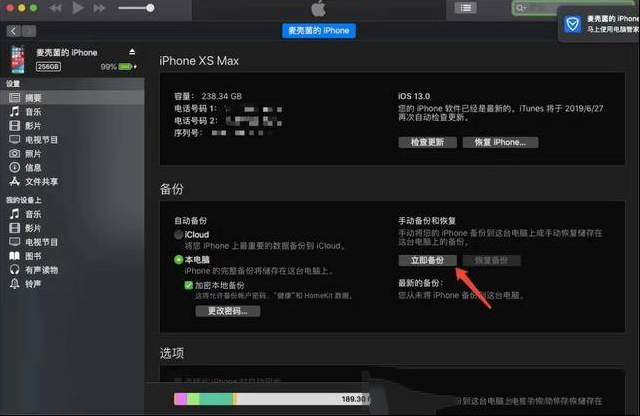Click the storage usage bar at the bottom

271,399
